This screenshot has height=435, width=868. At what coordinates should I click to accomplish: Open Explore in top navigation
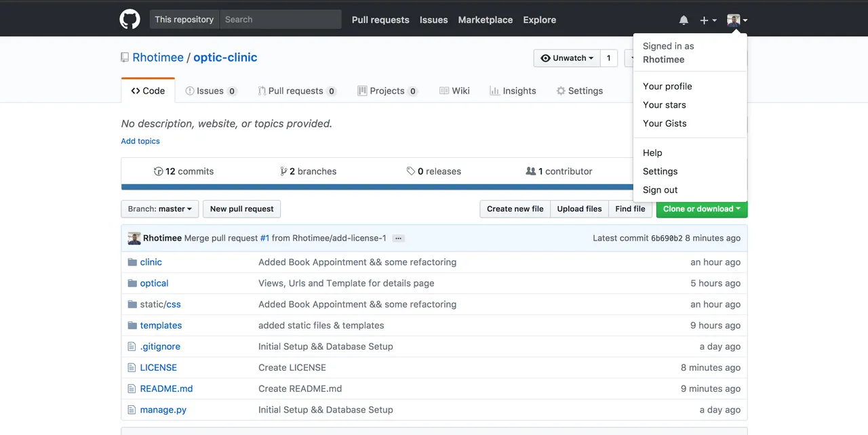pos(540,20)
